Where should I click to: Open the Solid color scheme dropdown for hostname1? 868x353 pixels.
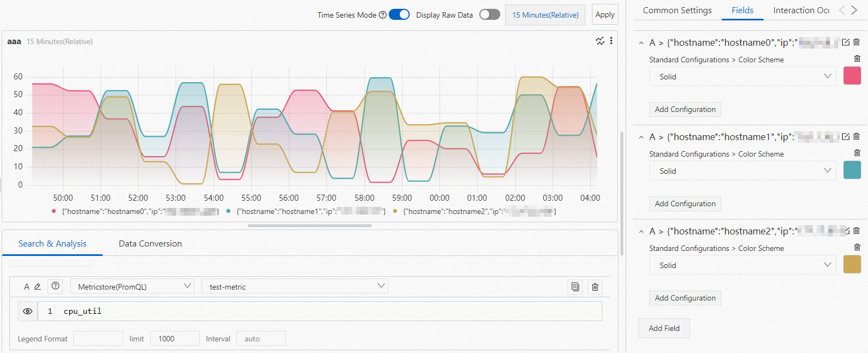coord(744,171)
